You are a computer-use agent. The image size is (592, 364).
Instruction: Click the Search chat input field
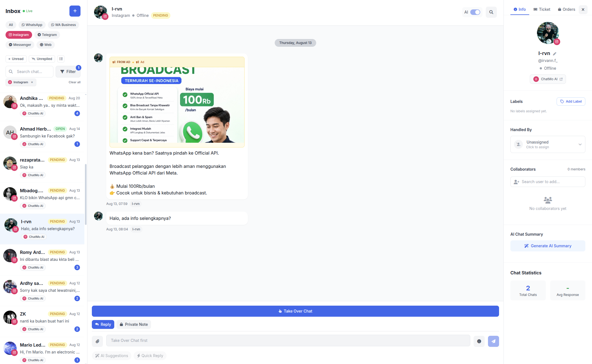[x=29, y=72]
